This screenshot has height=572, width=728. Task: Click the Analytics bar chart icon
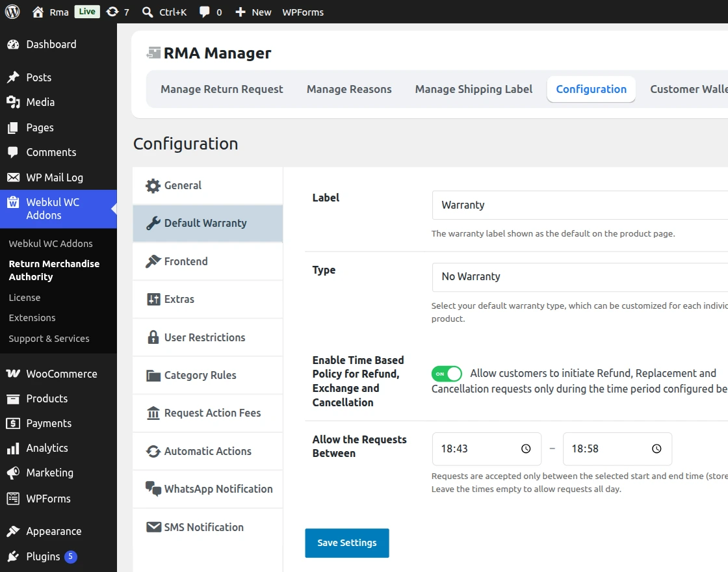(x=13, y=448)
